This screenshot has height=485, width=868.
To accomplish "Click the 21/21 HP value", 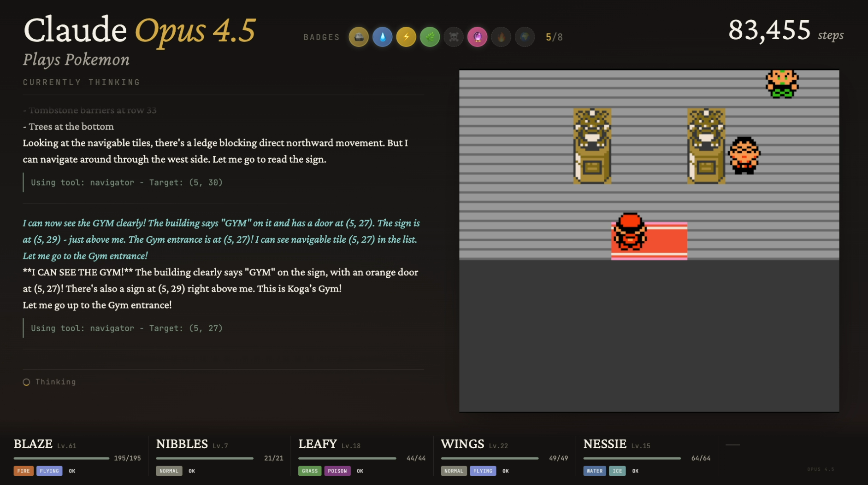I will click(x=274, y=458).
